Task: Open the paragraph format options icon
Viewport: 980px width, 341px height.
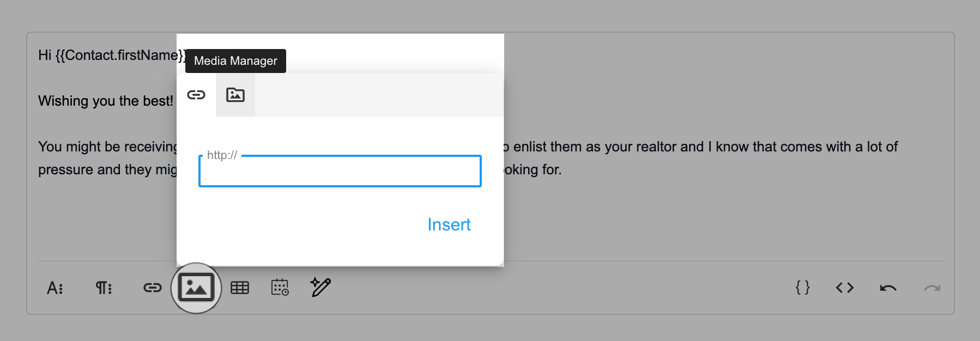Action: click(x=104, y=288)
